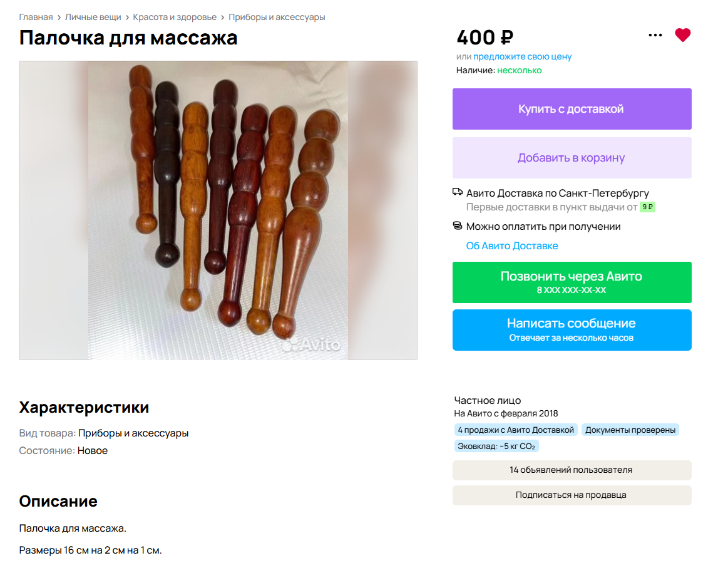Call seller via Позвонить через Авито

572,282
